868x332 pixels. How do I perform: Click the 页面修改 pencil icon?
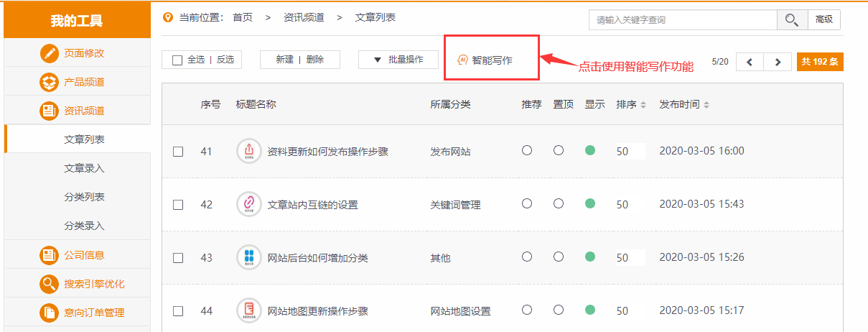pyautogui.click(x=49, y=53)
